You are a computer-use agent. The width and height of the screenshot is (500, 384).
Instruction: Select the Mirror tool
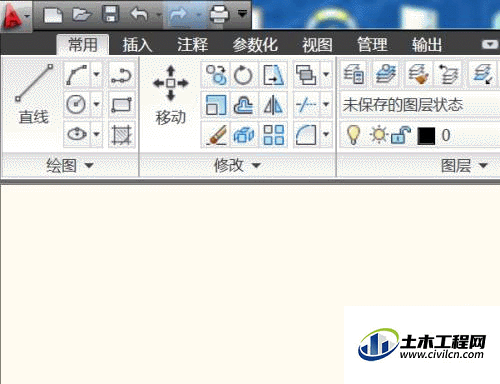tap(273, 105)
